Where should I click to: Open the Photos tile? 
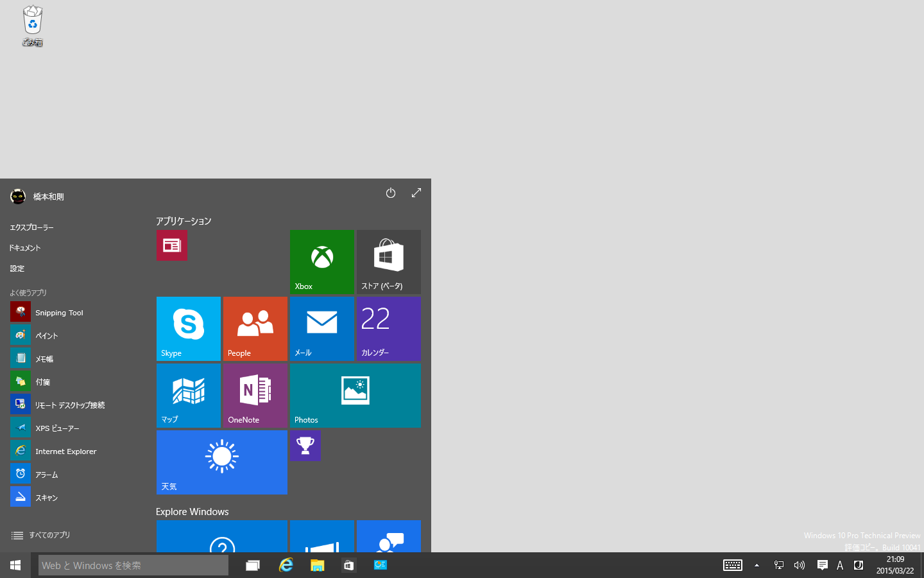[x=355, y=396]
